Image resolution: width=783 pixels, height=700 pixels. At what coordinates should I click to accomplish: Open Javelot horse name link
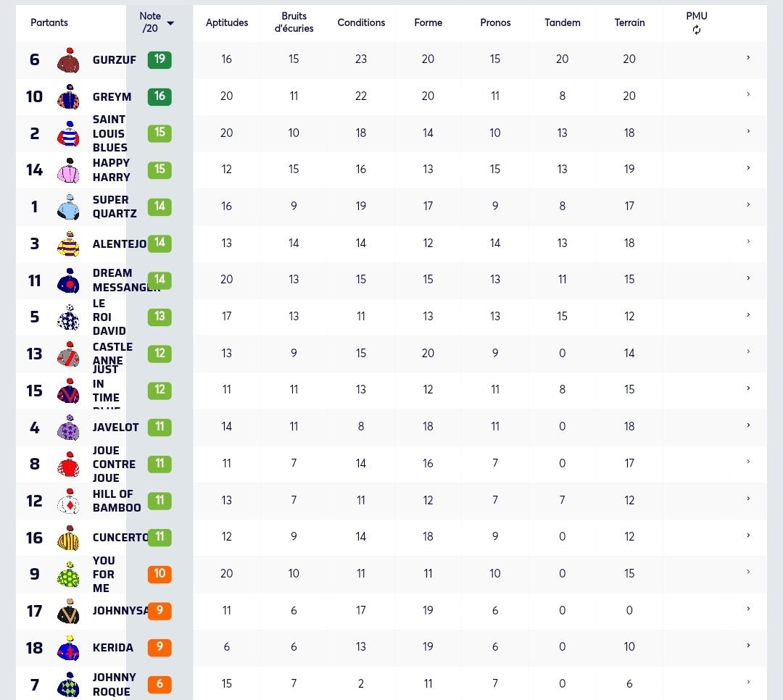click(115, 428)
